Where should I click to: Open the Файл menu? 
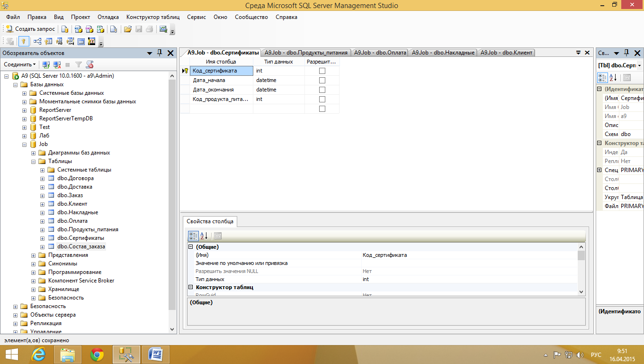(13, 17)
